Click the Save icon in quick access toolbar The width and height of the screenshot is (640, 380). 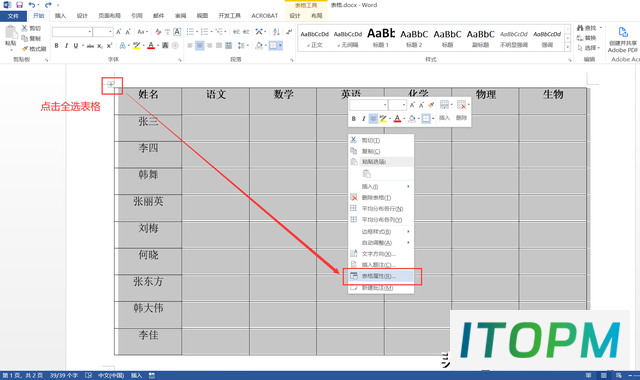tap(19, 5)
